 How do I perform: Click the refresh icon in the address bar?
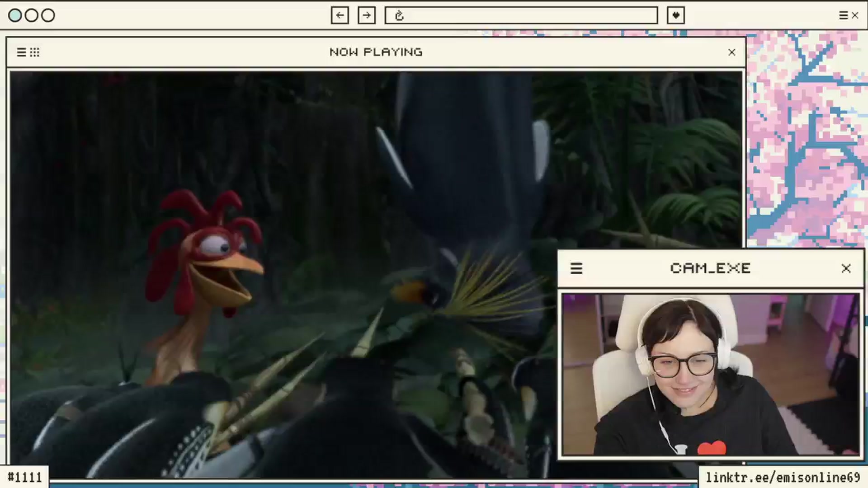click(399, 16)
